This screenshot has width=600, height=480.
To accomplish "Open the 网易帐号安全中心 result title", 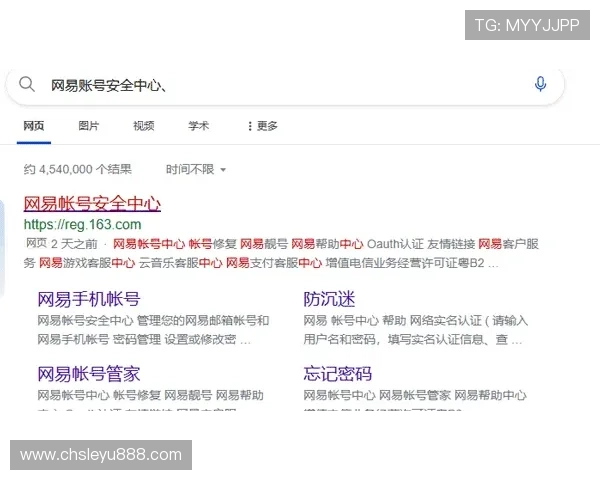I will [x=92, y=204].
